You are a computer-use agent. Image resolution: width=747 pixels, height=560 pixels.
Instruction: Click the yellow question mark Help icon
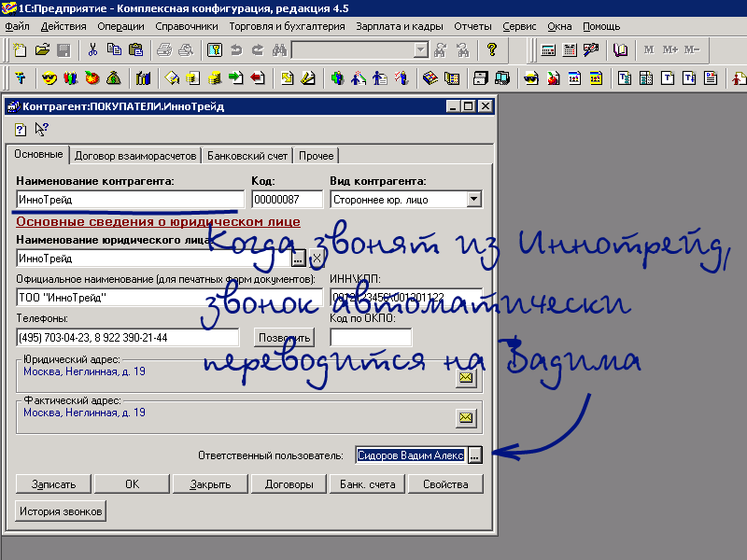[492, 49]
